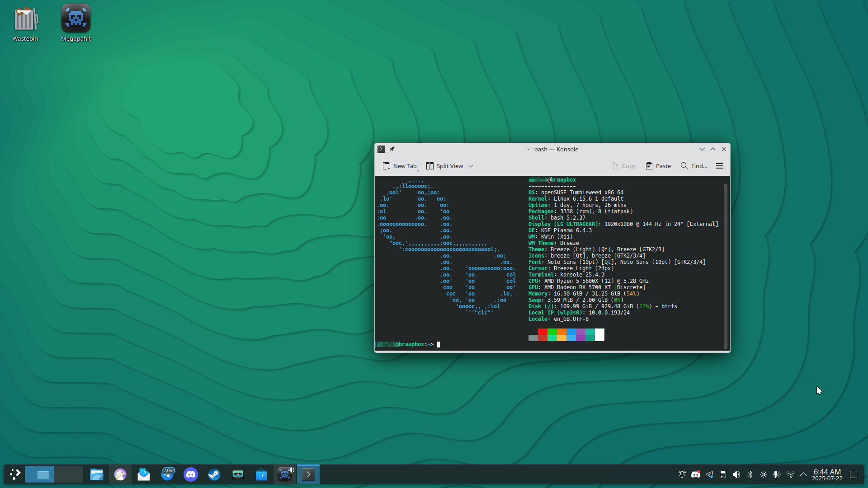Open the eagle-head web browser taskbar icon

[x=120, y=474]
